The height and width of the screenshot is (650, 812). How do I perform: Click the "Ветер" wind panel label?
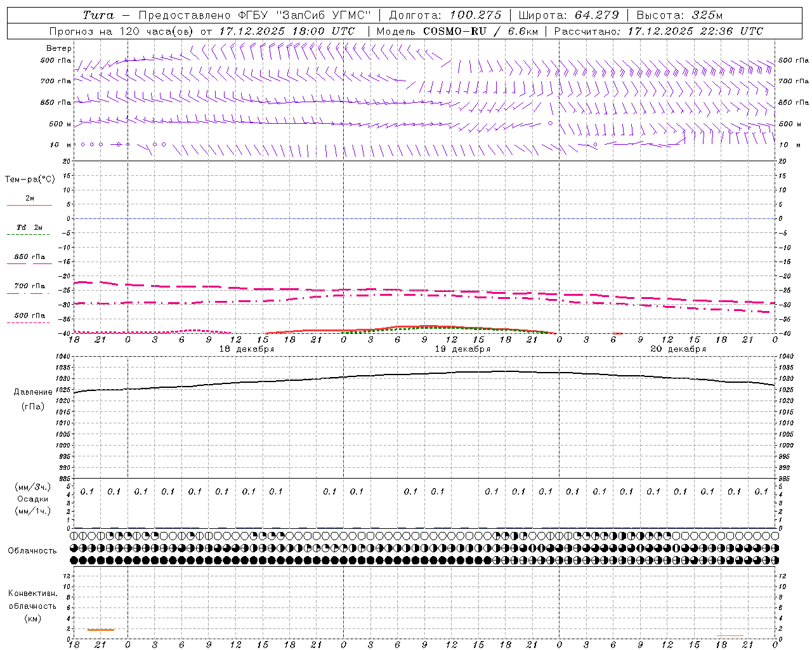[59, 48]
